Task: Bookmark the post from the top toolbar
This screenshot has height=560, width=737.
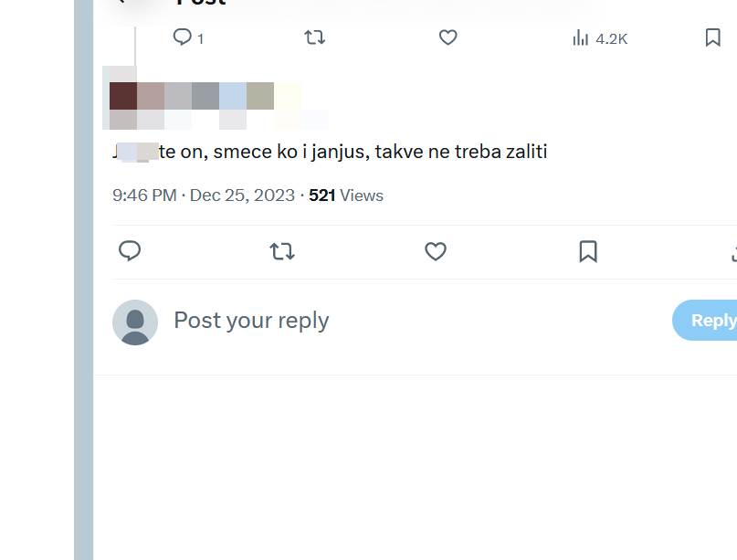Action: [712, 37]
